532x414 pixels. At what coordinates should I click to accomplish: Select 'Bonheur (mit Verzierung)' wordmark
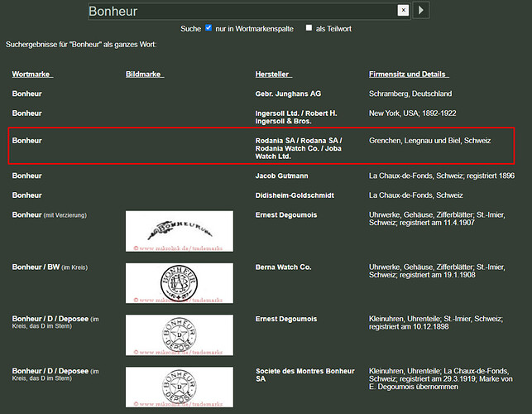tap(49, 215)
